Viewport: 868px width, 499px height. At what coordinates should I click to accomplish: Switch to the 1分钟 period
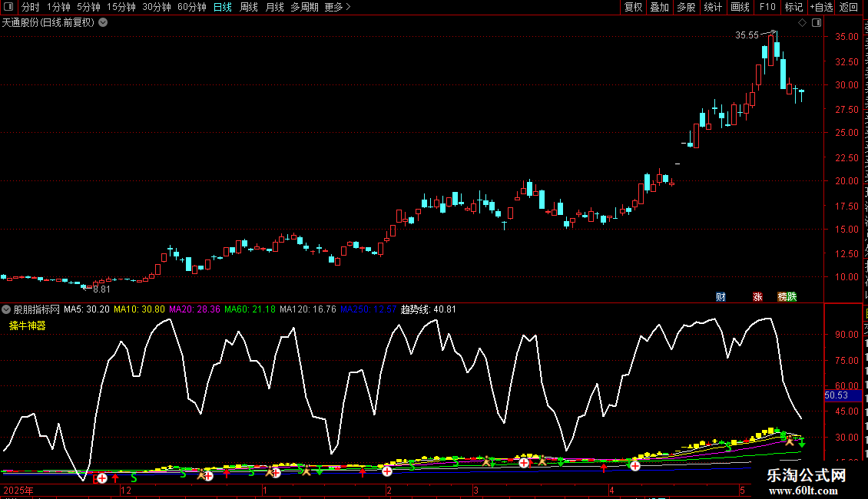click(58, 7)
